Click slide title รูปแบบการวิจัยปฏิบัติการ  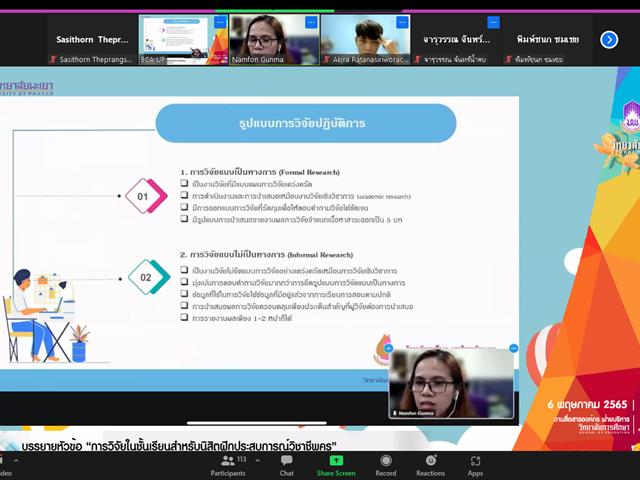tap(302, 123)
